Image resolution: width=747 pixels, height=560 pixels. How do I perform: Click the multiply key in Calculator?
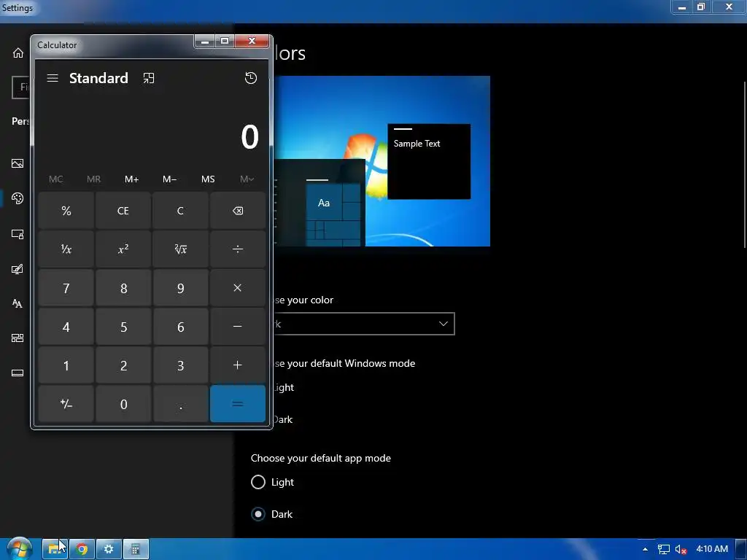pos(237,287)
